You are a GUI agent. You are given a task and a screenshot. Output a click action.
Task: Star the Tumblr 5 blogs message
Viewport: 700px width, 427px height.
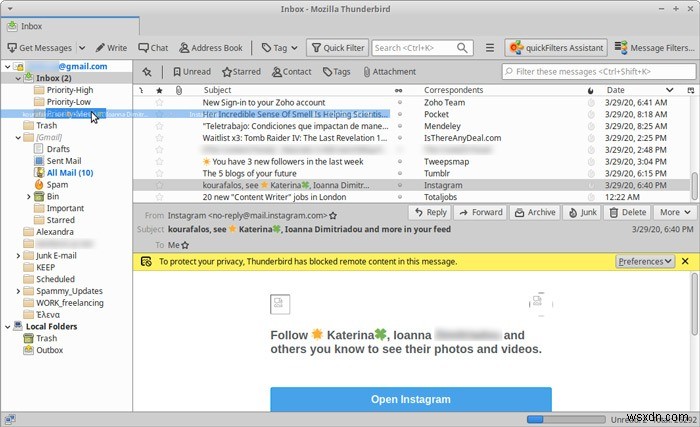159,173
